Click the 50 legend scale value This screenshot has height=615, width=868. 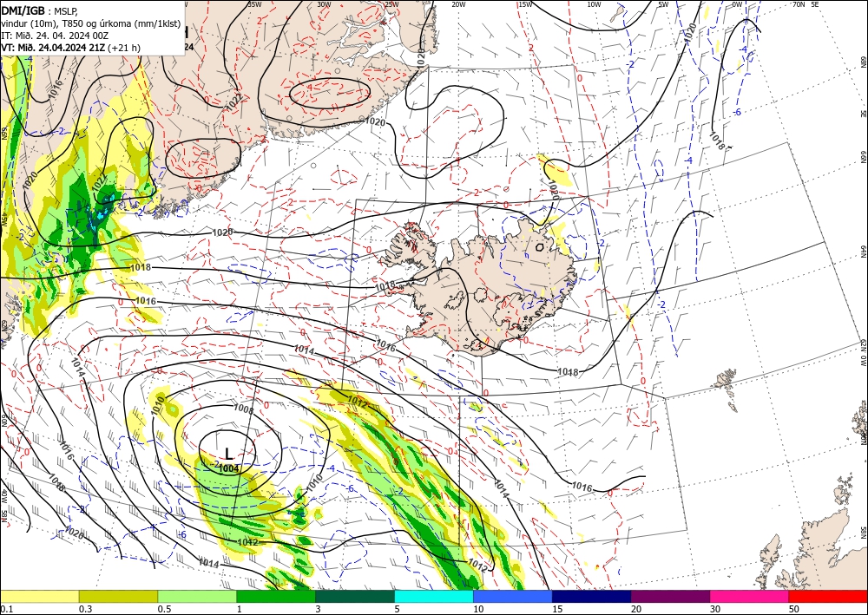(794, 609)
